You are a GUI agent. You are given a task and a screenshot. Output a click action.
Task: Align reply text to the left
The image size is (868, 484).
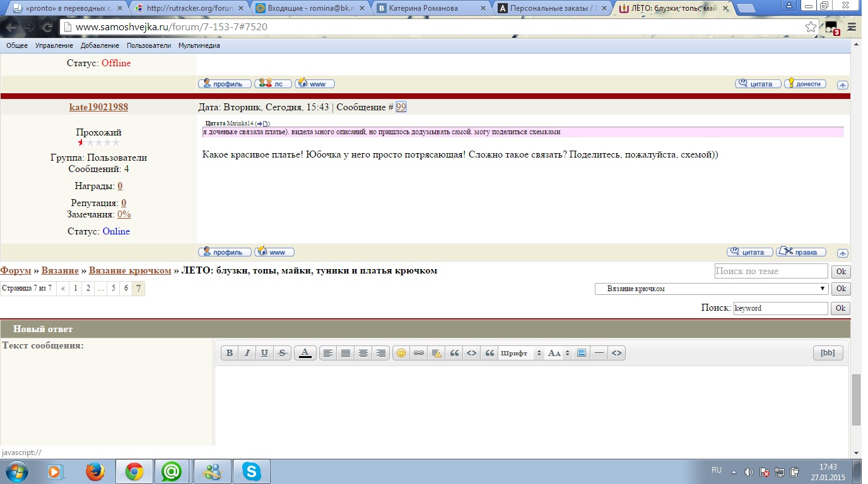[328, 353]
